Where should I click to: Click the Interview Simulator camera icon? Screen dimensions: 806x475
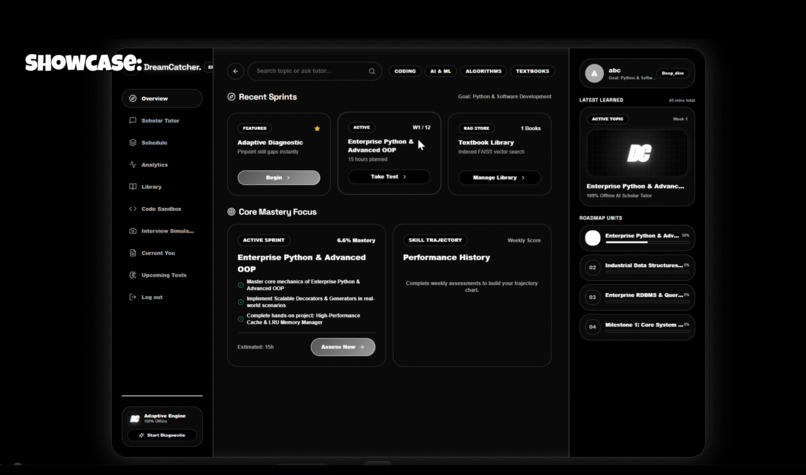pyautogui.click(x=133, y=231)
